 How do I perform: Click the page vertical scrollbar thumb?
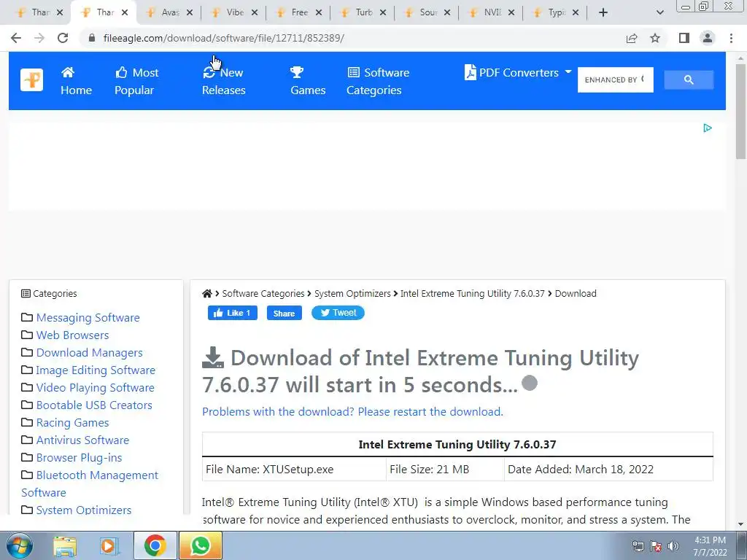click(x=740, y=112)
